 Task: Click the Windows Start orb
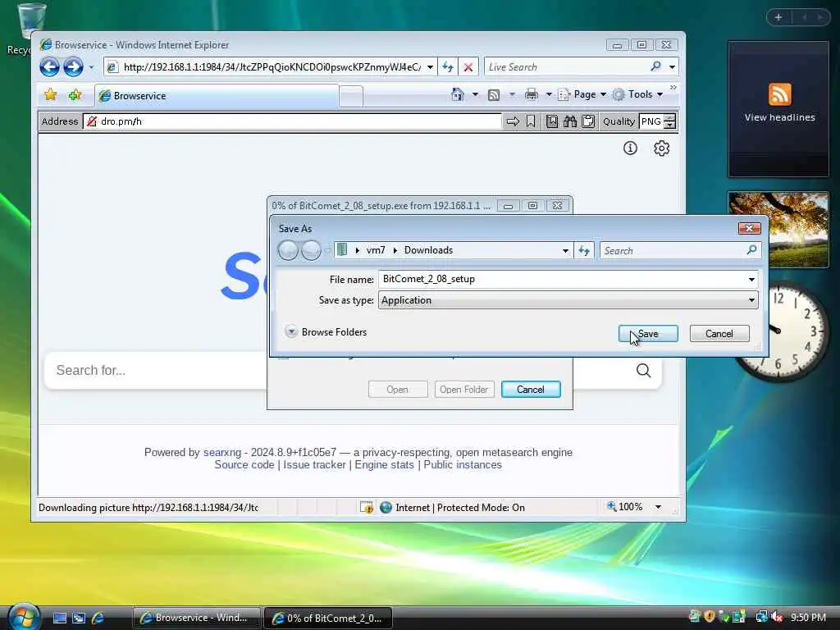(24, 617)
